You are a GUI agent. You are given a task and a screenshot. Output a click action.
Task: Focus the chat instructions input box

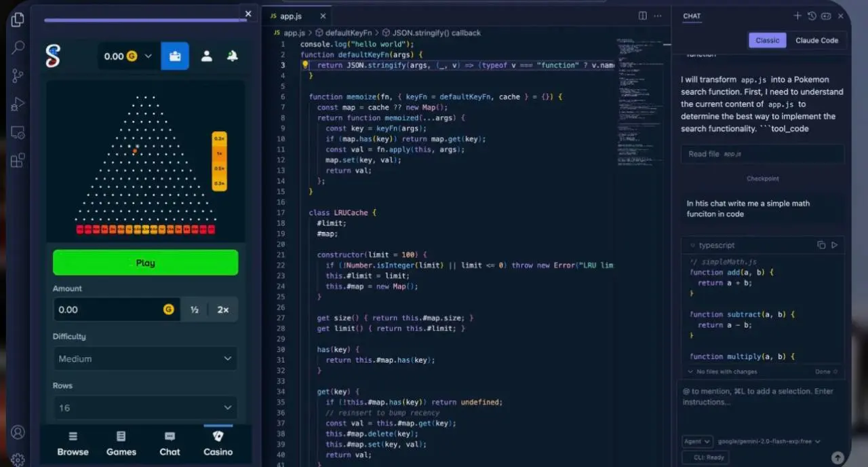763,397
